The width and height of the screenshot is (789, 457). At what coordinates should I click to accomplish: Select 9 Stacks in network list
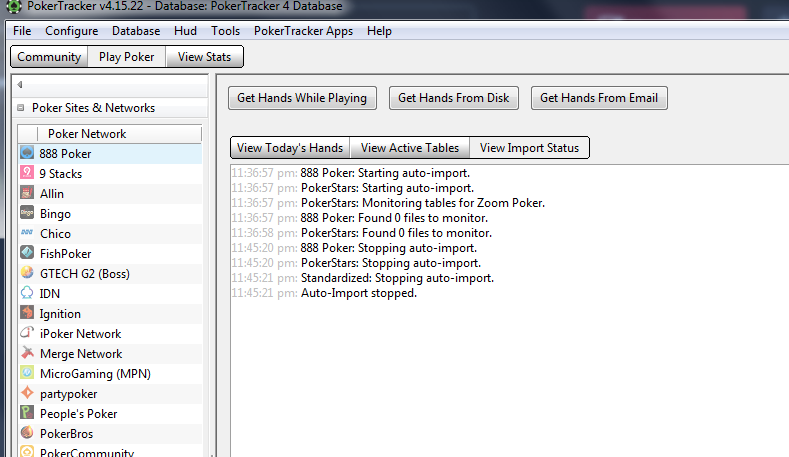pyautogui.click(x=110, y=174)
